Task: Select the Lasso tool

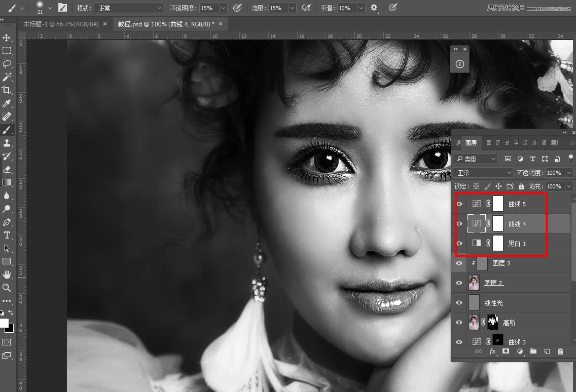Action: coord(7,64)
